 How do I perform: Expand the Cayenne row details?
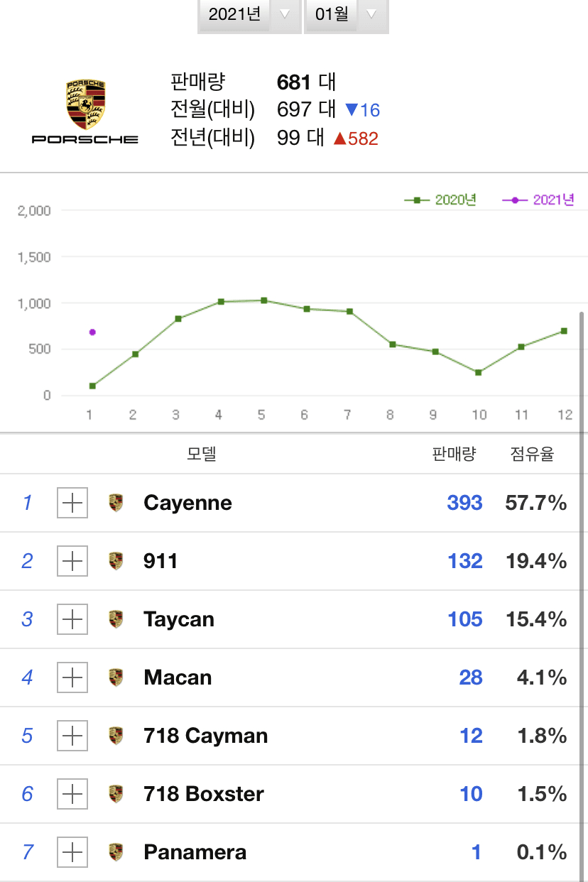72,502
